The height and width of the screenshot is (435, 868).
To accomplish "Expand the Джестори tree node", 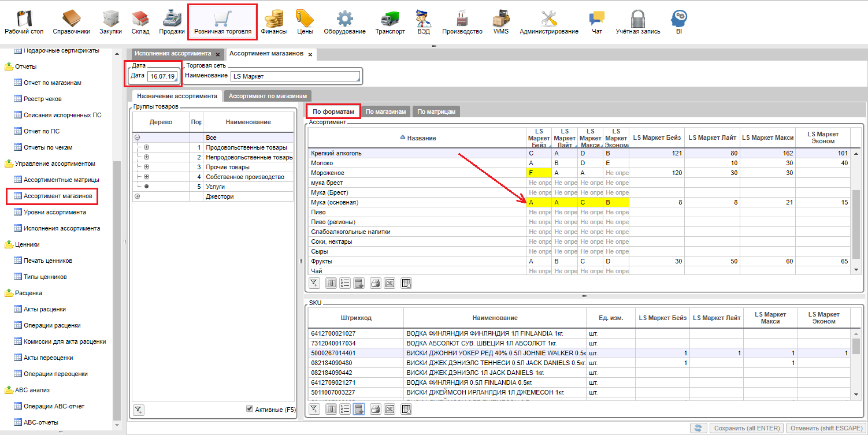I will (137, 196).
